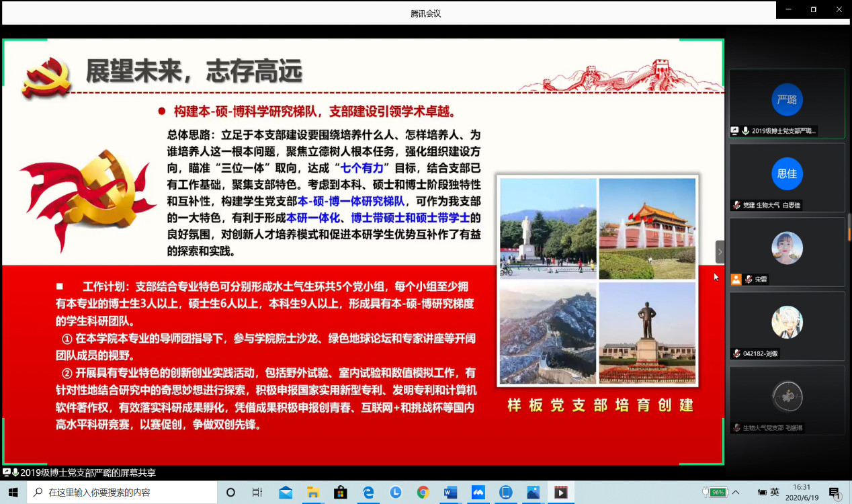Viewport: 852px width, 504px height.
Task: Click the sidebar vertical scrollbar thumb
Action: pyautogui.click(x=849, y=227)
